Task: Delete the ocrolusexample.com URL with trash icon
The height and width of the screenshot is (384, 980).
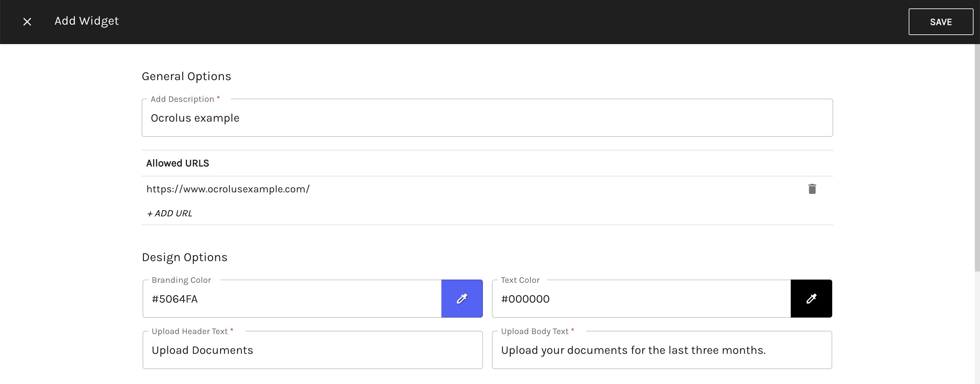Action: [812, 189]
